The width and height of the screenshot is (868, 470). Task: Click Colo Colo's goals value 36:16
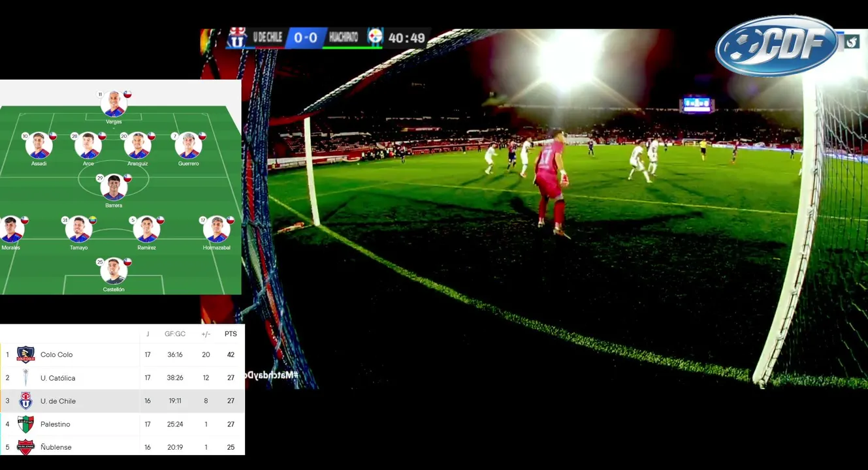pos(175,354)
